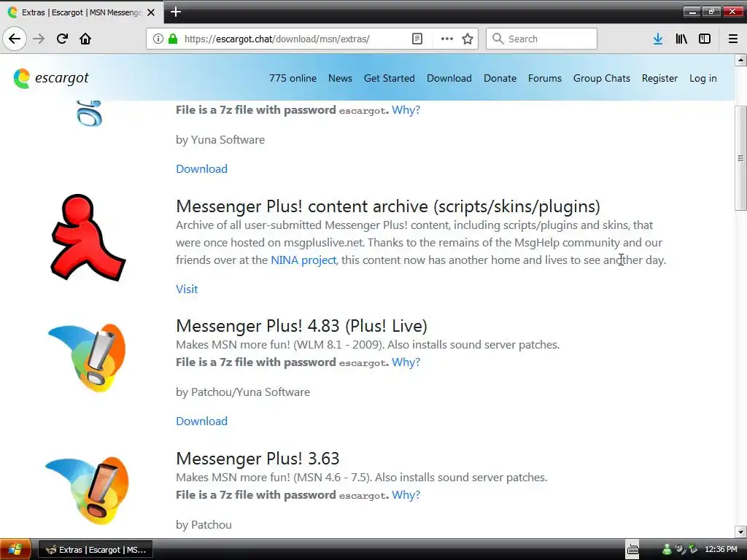Bookmark this page with the star
747x560 pixels.
(x=468, y=39)
